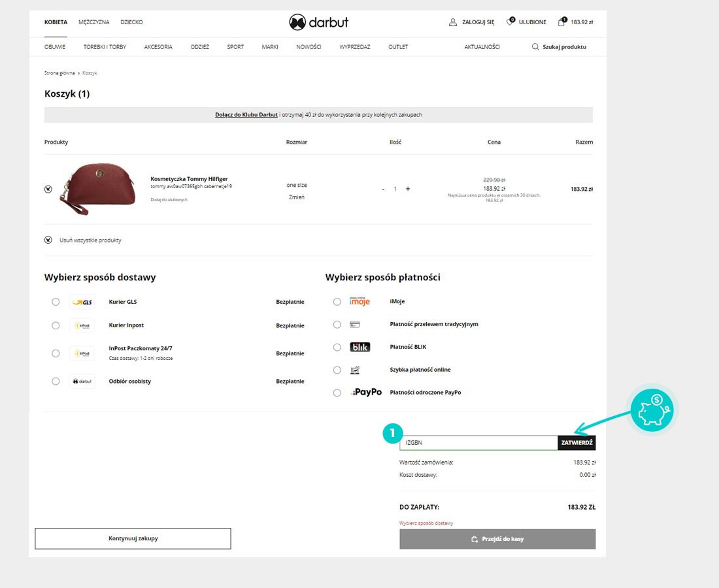Screen dimensions: 719x588
Task: Choose InPost Paczkomaty 24/7 delivery
Action: (x=56, y=353)
